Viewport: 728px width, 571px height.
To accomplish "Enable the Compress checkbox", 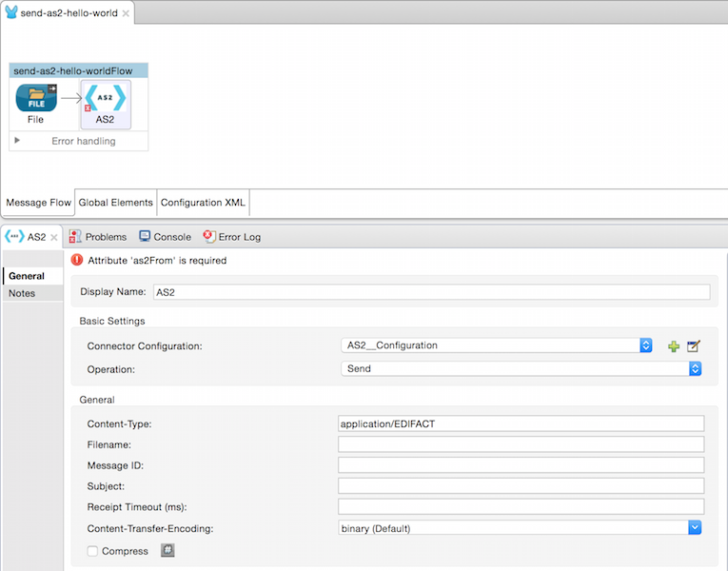I will click(x=92, y=551).
